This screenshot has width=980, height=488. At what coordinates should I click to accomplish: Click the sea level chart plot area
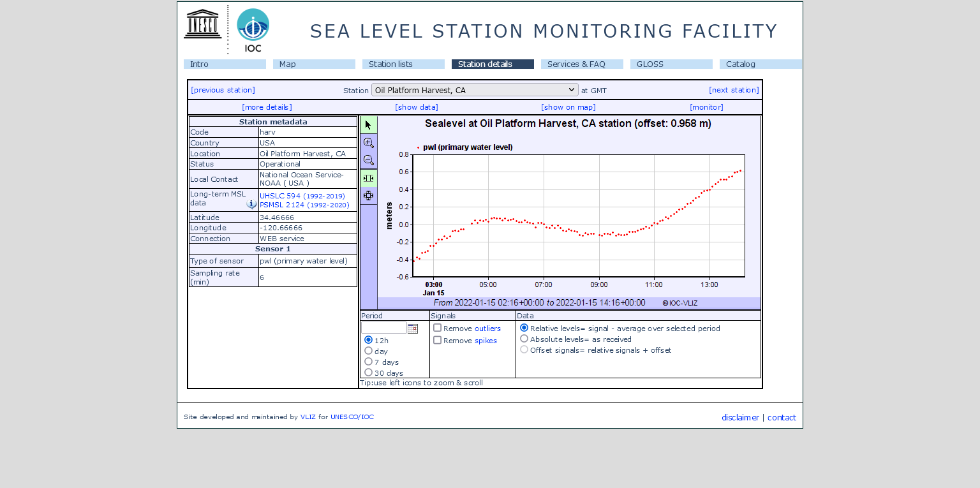pos(579,216)
